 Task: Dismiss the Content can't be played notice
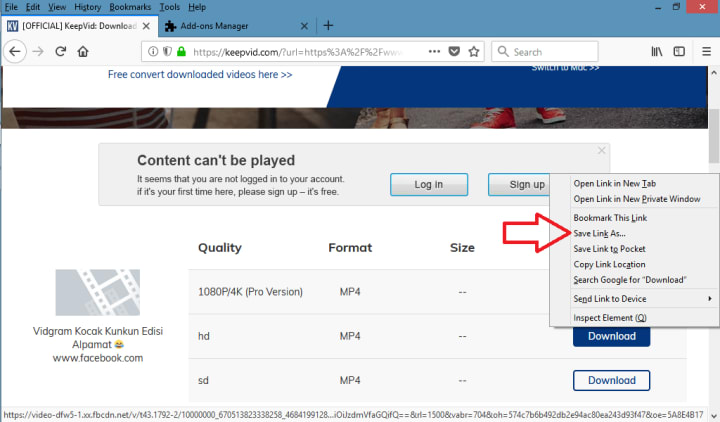tap(602, 151)
